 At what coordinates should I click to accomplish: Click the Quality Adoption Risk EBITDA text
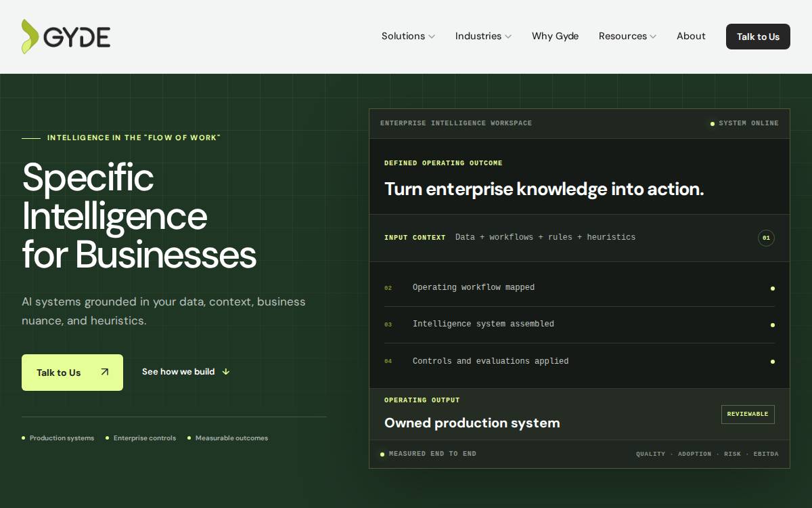707,454
